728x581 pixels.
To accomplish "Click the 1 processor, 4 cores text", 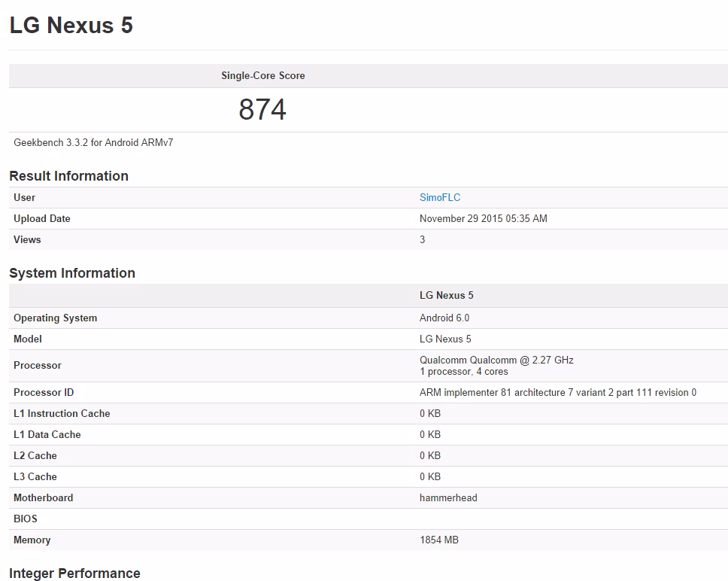I will click(463, 372).
